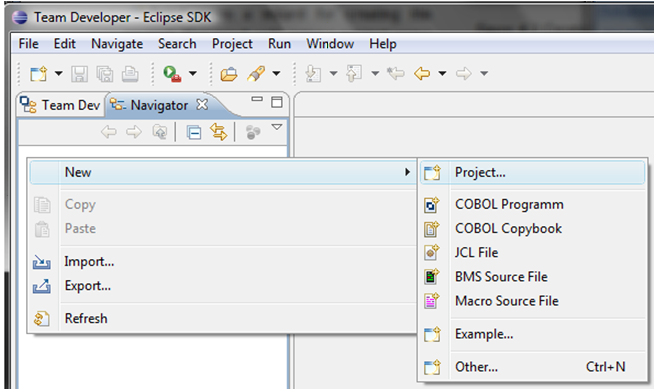
Task: Open the Next Annotation dropdown arrow
Action: tap(333, 74)
